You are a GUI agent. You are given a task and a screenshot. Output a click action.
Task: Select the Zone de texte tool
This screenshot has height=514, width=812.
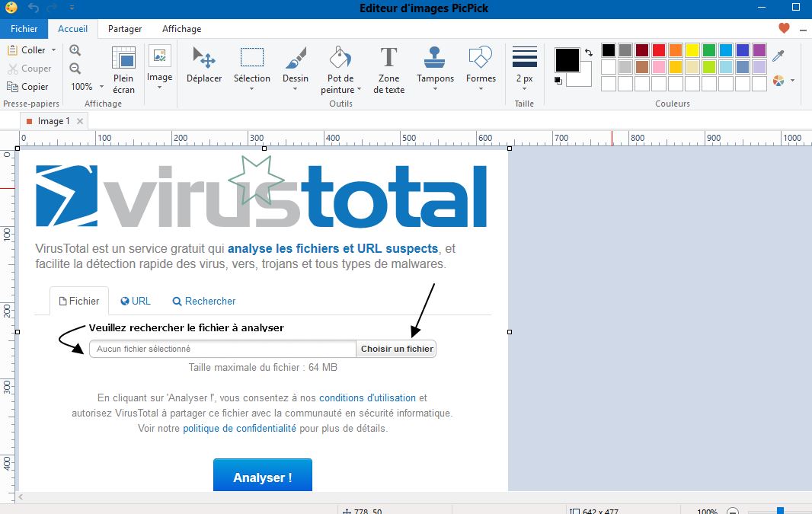[389, 70]
